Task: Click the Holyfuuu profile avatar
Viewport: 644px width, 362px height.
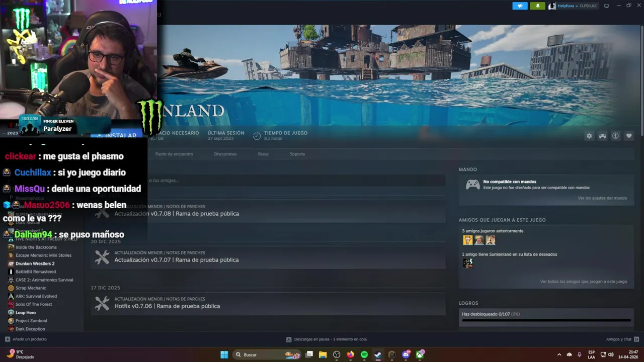Action: [552, 6]
